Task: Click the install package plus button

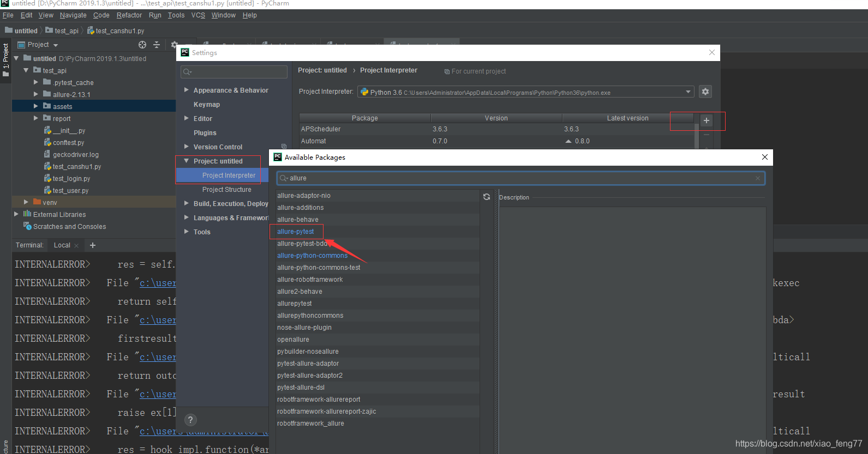Action: [706, 120]
